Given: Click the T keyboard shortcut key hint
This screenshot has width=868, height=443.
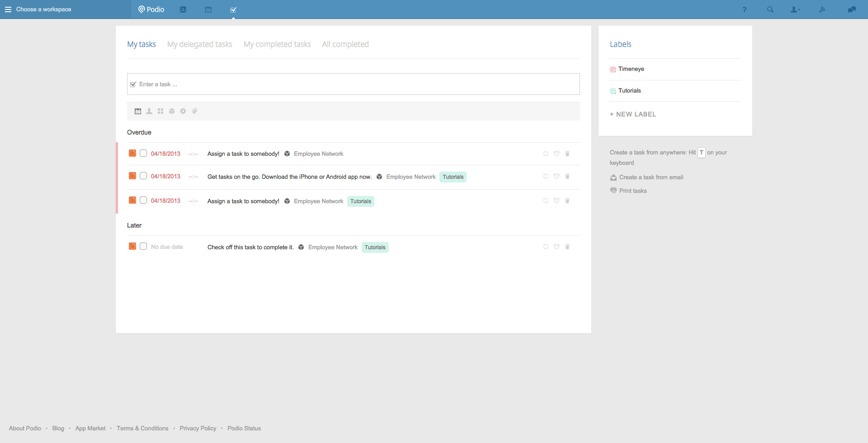Looking at the screenshot, I should (x=702, y=153).
